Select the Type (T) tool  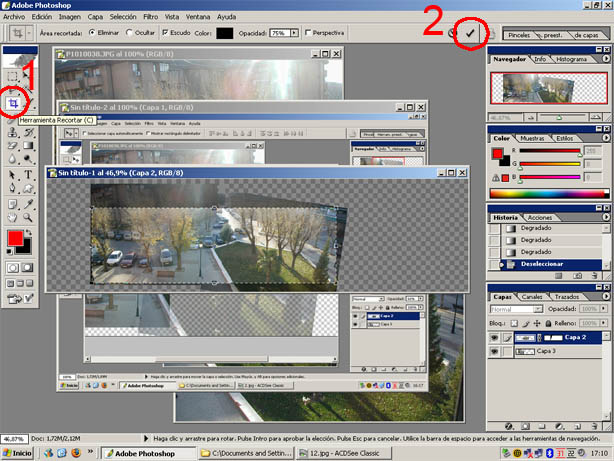pos(28,175)
